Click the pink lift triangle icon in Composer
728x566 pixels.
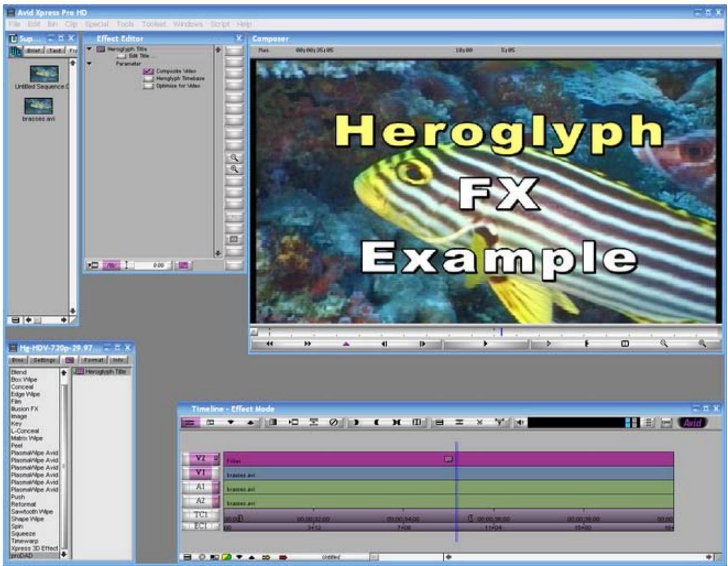click(346, 344)
